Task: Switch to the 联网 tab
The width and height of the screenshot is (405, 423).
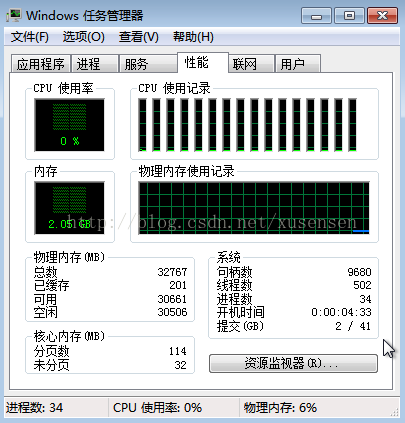Action: 252,64
